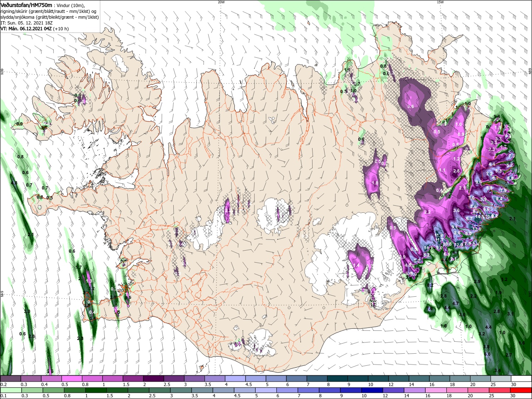Select upper legend swatch labelled 10
This screenshot has height=399, width=532.
pyautogui.click(x=378, y=379)
